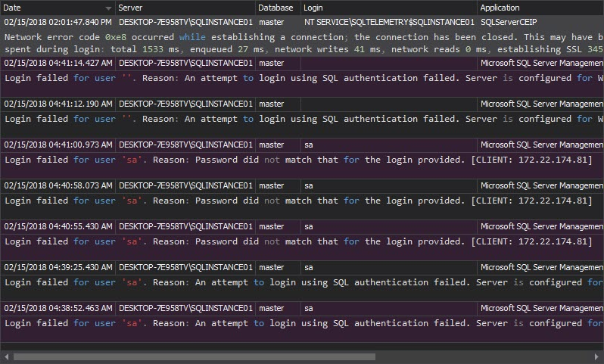The width and height of the screenshot is (604, 364).
Task: Select date 02/15/2018 04:38:52.463 AM
Action: click(x=58, y=308)
